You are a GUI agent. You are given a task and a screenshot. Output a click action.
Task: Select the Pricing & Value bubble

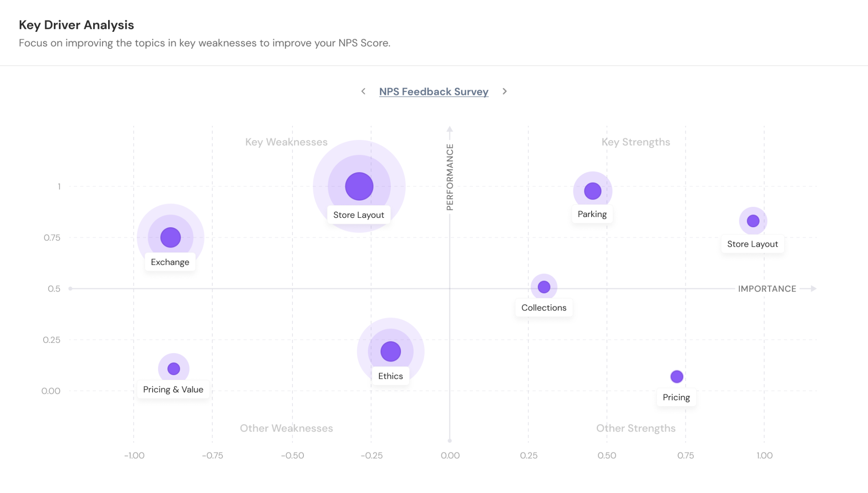tap(173, 369)
